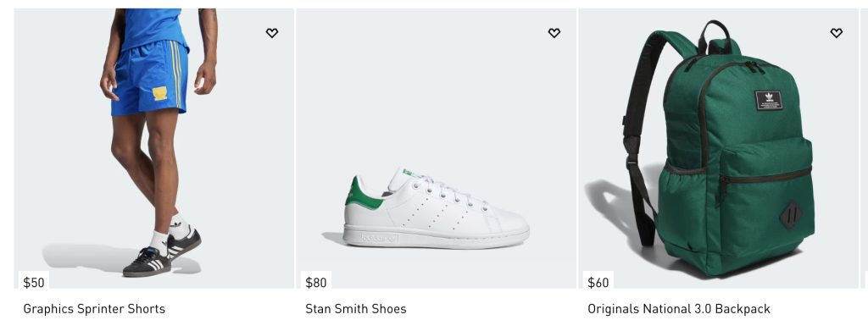Open the Graphics Sprinter Shorts title link
This screenshot has height=320, width=868.
tap(94, 308)
